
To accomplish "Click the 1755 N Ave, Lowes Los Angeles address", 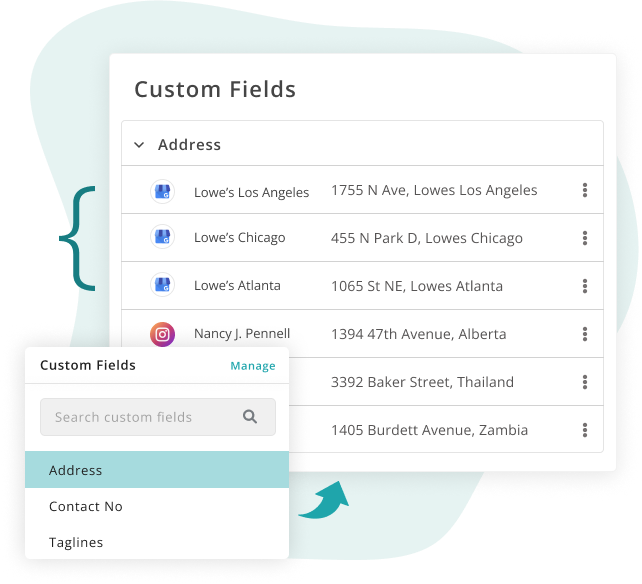I will point(434,190).
